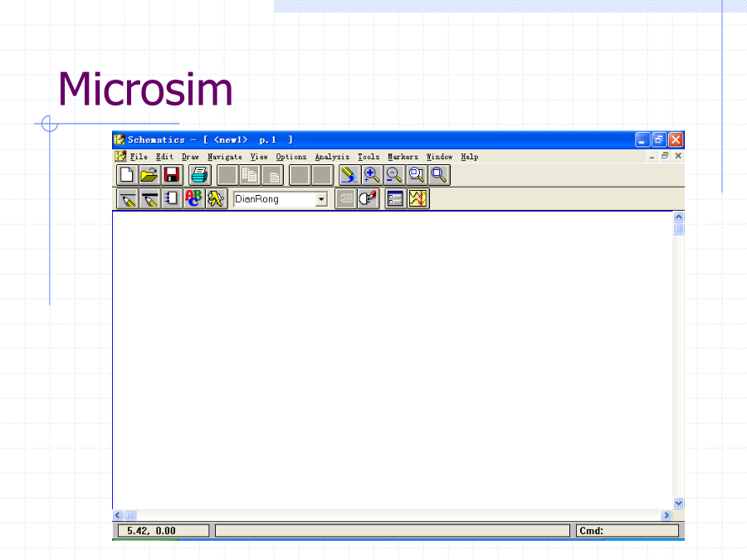Open the Window menu

[439, 157]
